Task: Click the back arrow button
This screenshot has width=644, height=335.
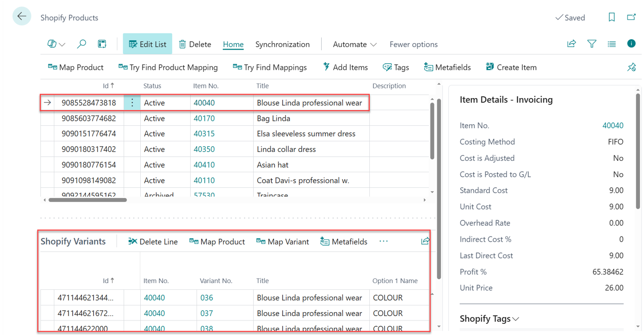Action: 22,17
